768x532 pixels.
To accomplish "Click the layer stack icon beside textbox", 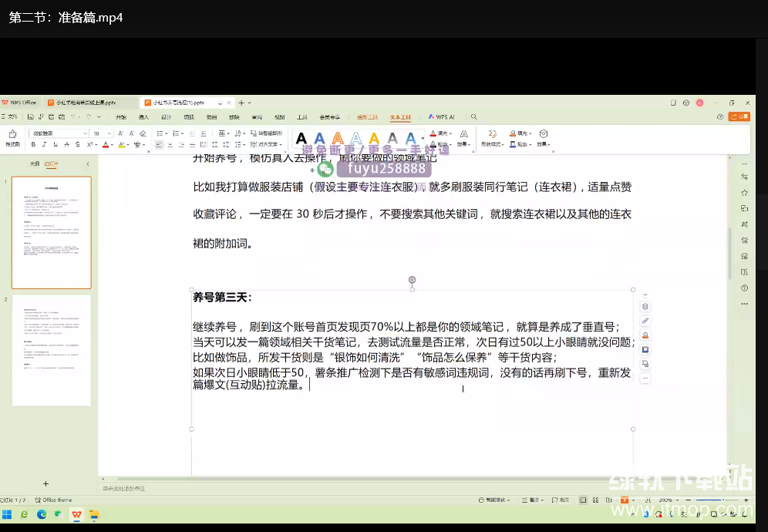I will coord(645,307).
